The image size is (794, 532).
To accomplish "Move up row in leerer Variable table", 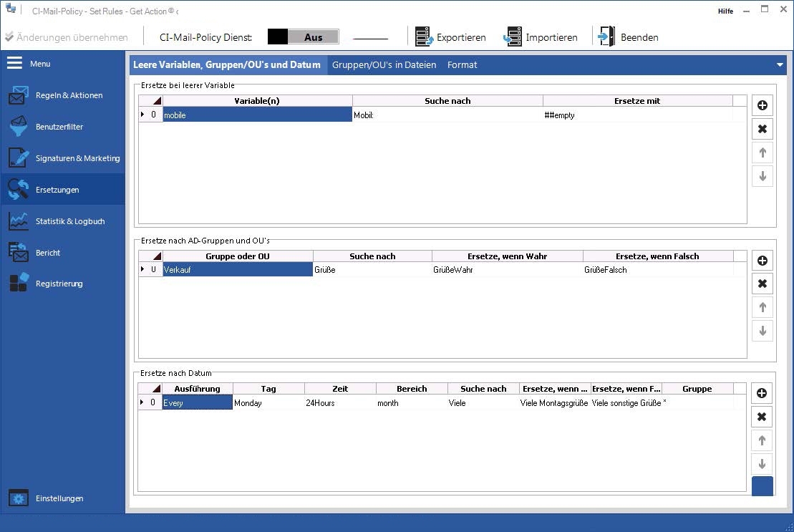I will (x=762, y=153).
